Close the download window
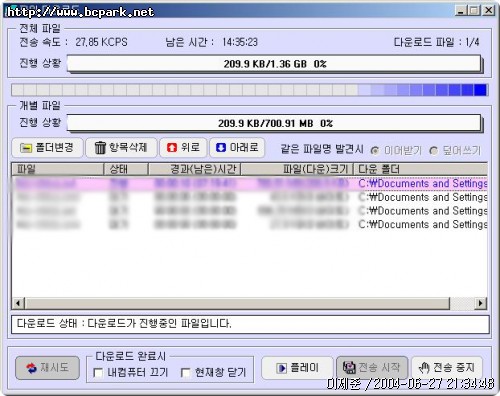Image resolution: width=500 pixels, height=396 pixels. click(x=489, y=11)
